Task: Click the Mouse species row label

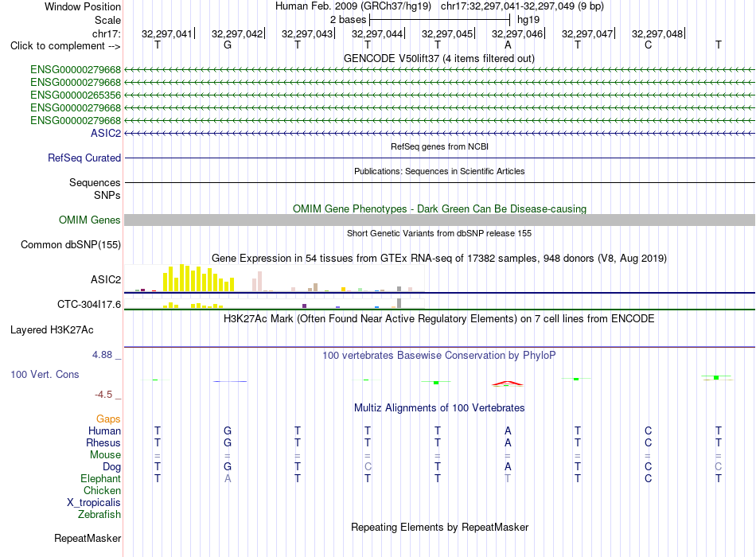Action: pos(106,455)
